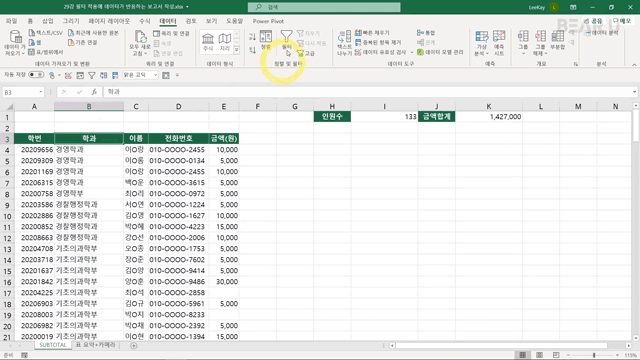Click zoom out minus button

pyautogui.click(x=569, y=355)
